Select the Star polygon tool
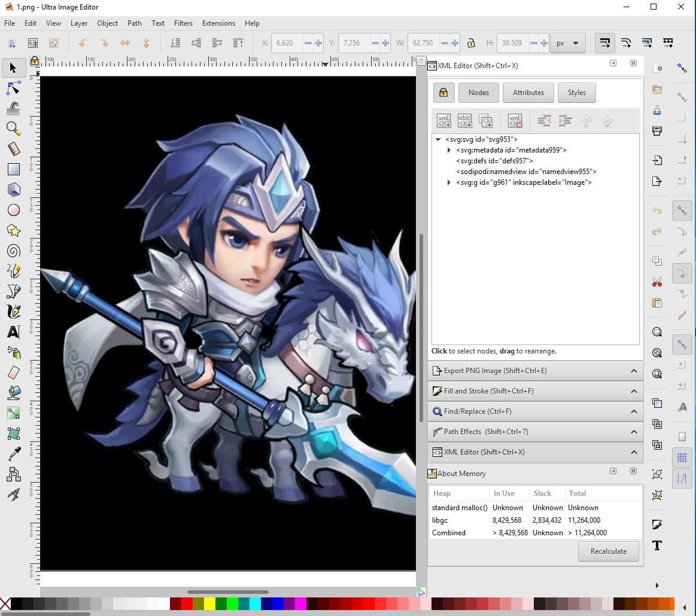696x616 pixels. (13, 230)
